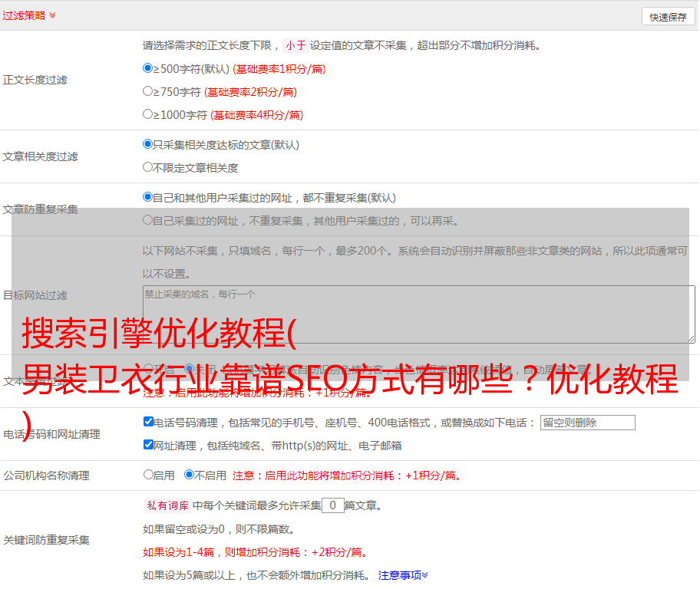Toggle the 电话号码清理 checkbox
Image resolution: width=700 pixels, height=589 pixels.
click(148, 422)
